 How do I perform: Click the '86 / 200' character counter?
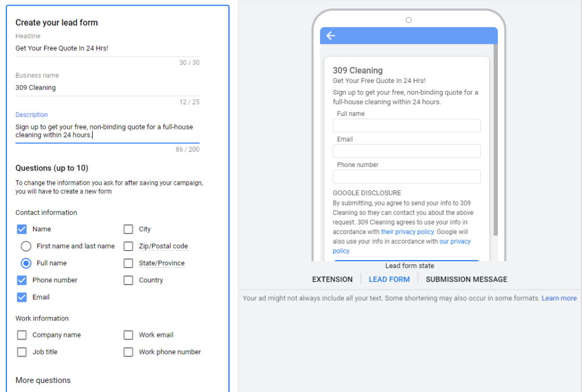188,149
